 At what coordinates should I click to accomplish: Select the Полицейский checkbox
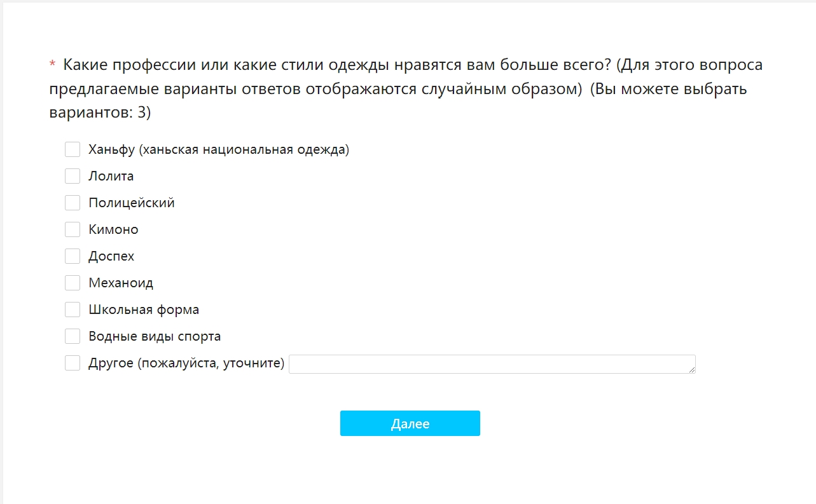(73, 203)
